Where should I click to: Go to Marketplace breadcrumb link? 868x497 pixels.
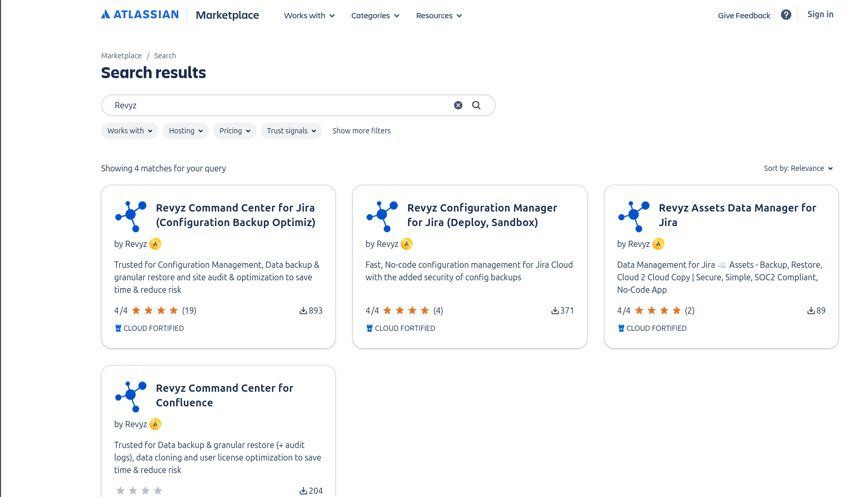(x=121, y=56)
